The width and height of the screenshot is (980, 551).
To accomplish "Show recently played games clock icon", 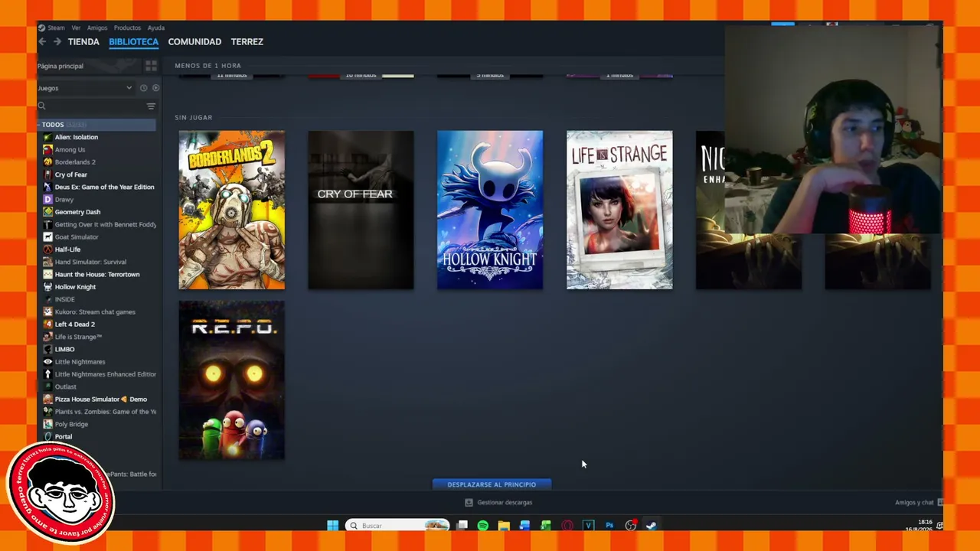I will (143, 88).
